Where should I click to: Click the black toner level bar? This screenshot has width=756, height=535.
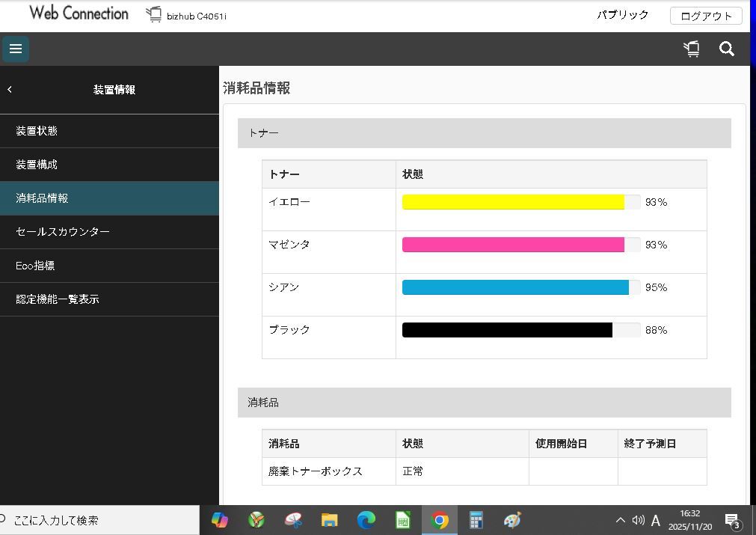tap(521, 330)
